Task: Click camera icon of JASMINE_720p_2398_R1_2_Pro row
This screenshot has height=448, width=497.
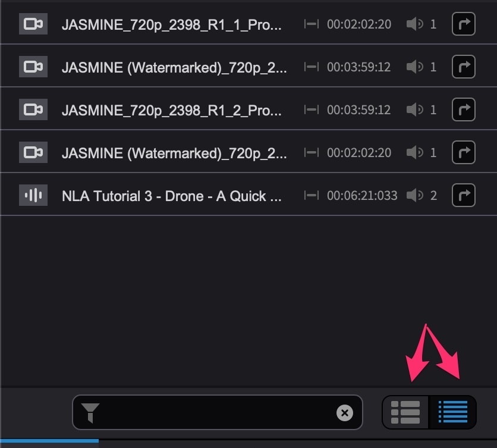Action: (33, 109)
